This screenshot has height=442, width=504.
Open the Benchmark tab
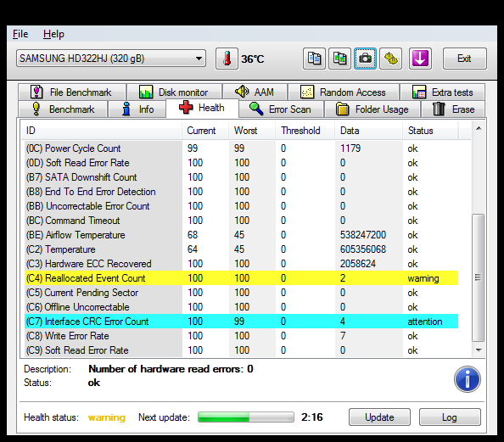(63, 109)
